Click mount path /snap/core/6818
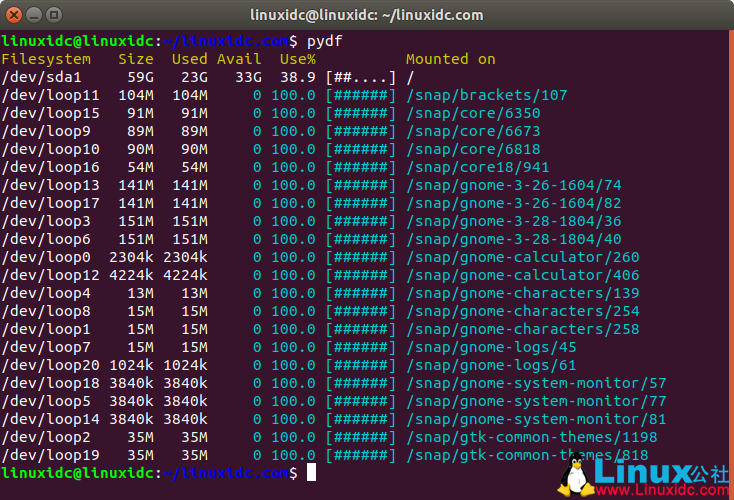This screenshot has height=500, width=734. (x=473, y=149)
